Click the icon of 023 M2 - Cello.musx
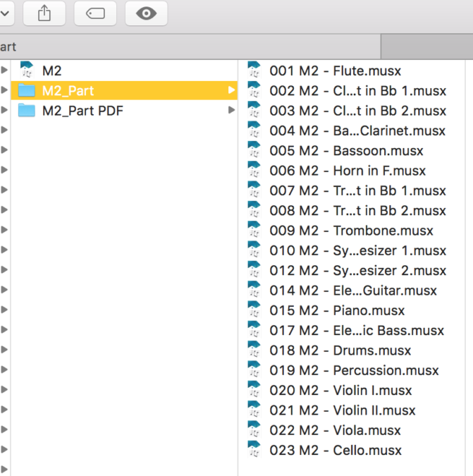The image size is (473, 476). click(254, 449)
